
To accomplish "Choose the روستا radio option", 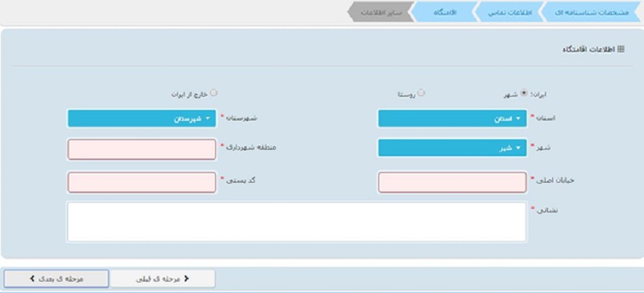I will (x=421, y=93).
